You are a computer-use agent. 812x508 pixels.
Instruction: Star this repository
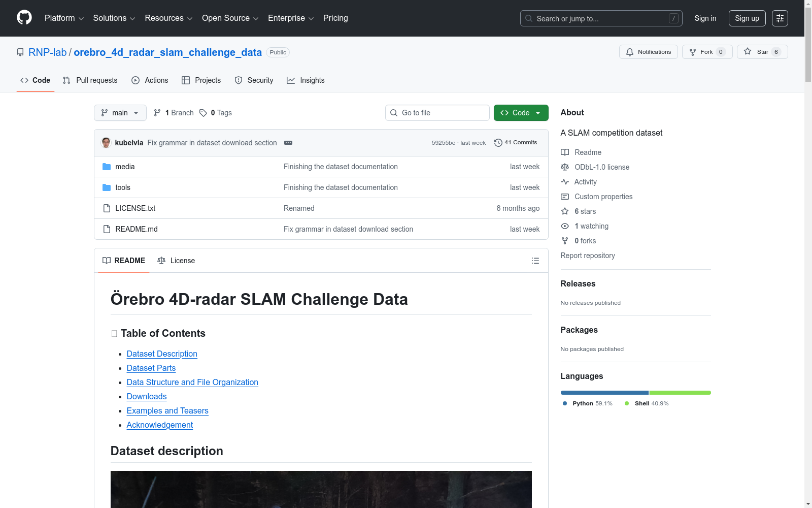click(762, 52)
